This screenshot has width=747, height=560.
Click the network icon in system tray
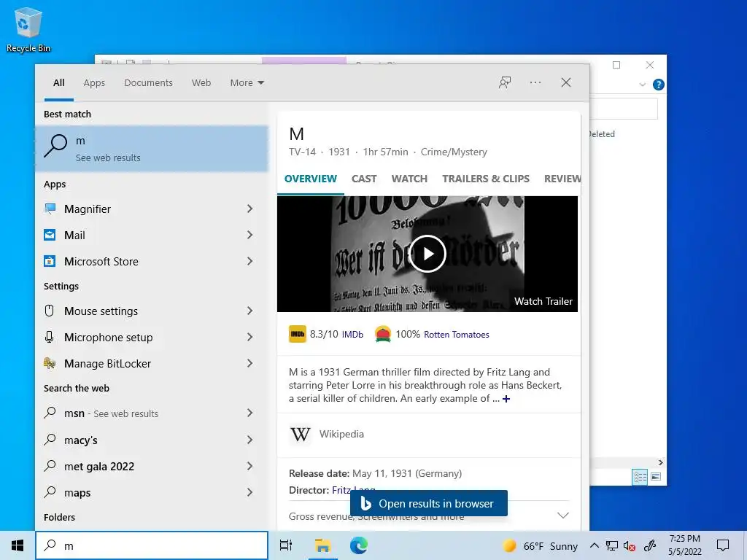point(612,545)
